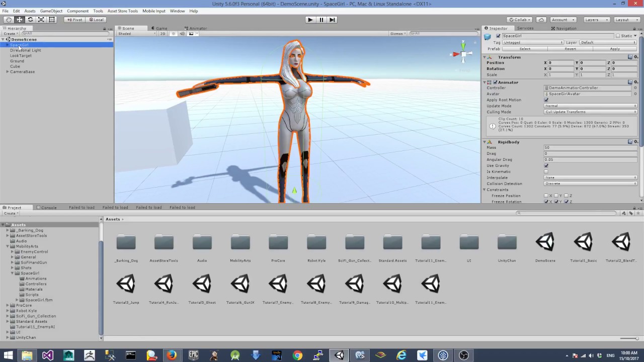Start Play mode
The width and height of the screenshot is (644, 362).
pos(310,20)
